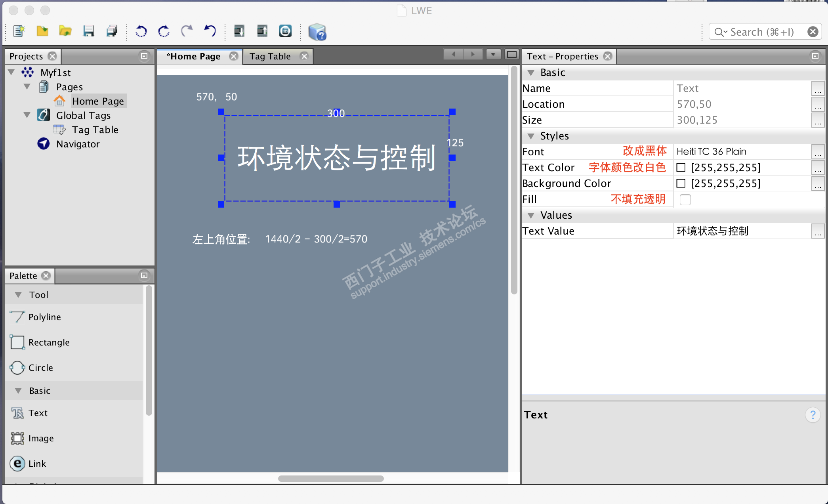
Task: Open the help cube icon
Action: (x=317, y=32)
